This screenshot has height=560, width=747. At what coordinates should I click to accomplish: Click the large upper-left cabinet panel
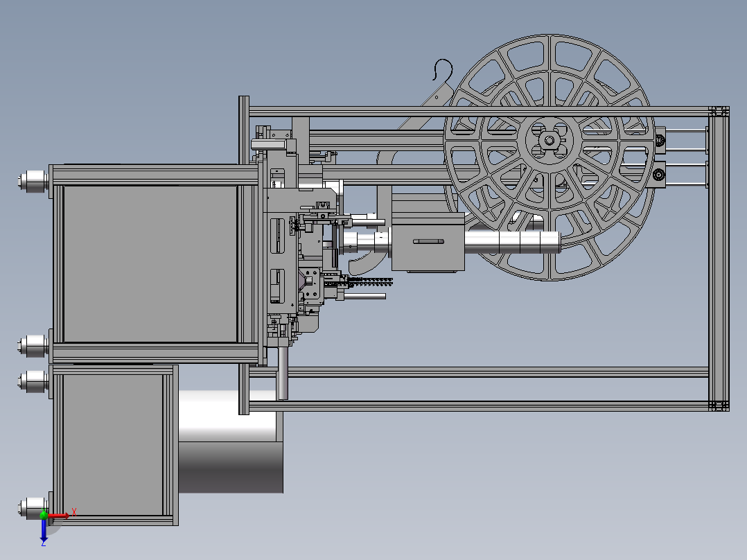pos(150,263)
